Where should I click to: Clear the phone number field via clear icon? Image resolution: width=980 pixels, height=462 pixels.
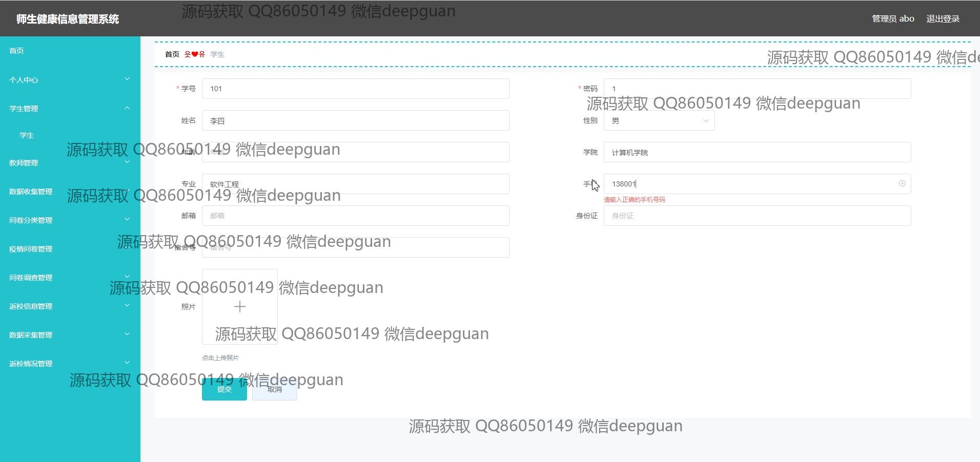tap(902, 183)
